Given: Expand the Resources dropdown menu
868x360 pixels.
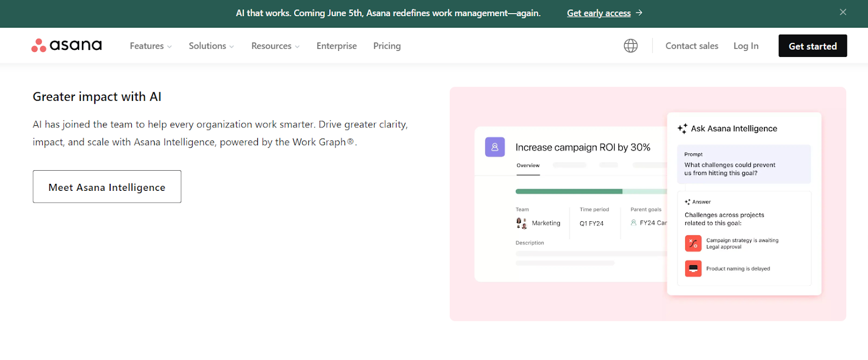Looking at the screenshot, I should (x=276, y=46).
